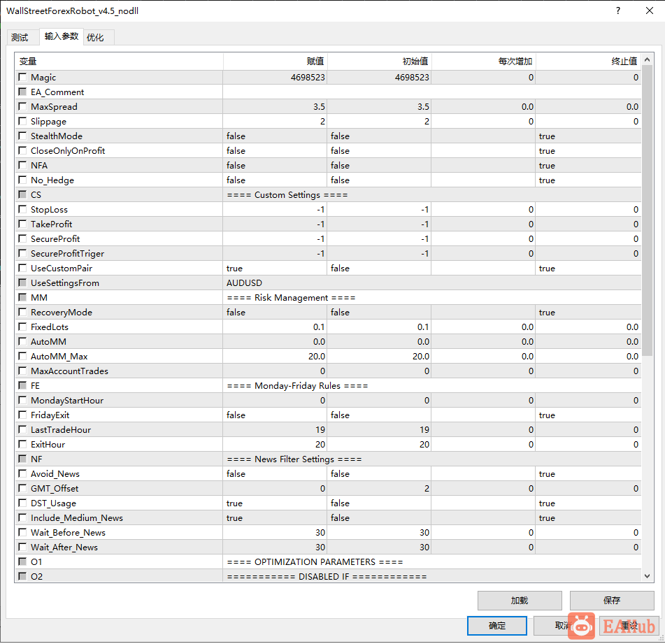Click the News Filter Settings text
This screenshot has width=665, height=644.
(x=294, y=459)
